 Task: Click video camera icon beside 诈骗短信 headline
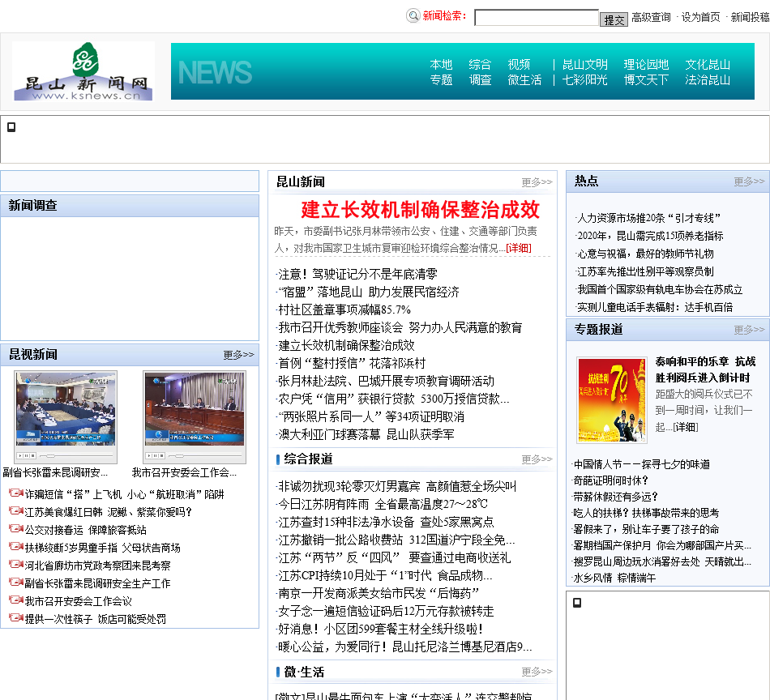point(15,493)
